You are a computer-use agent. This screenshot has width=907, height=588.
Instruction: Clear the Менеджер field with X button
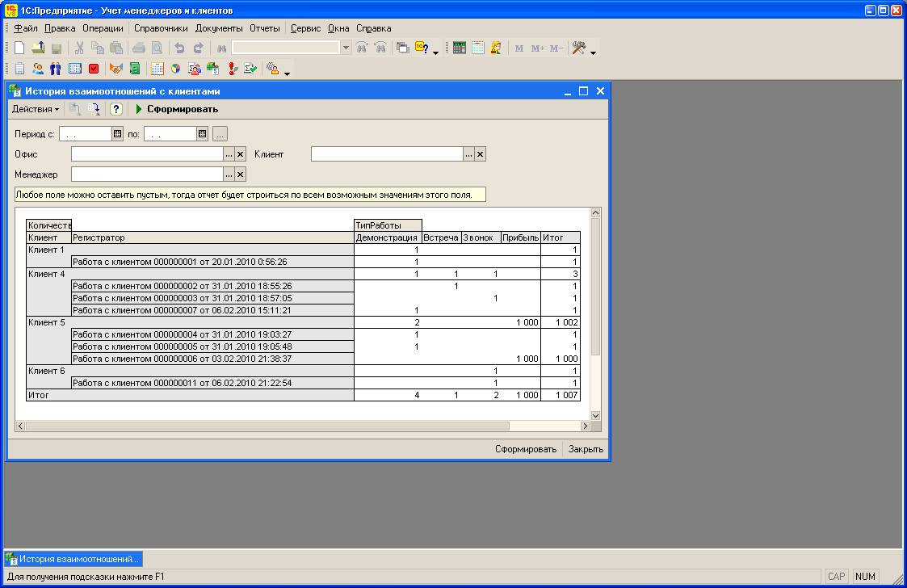[x=241, y=174]
